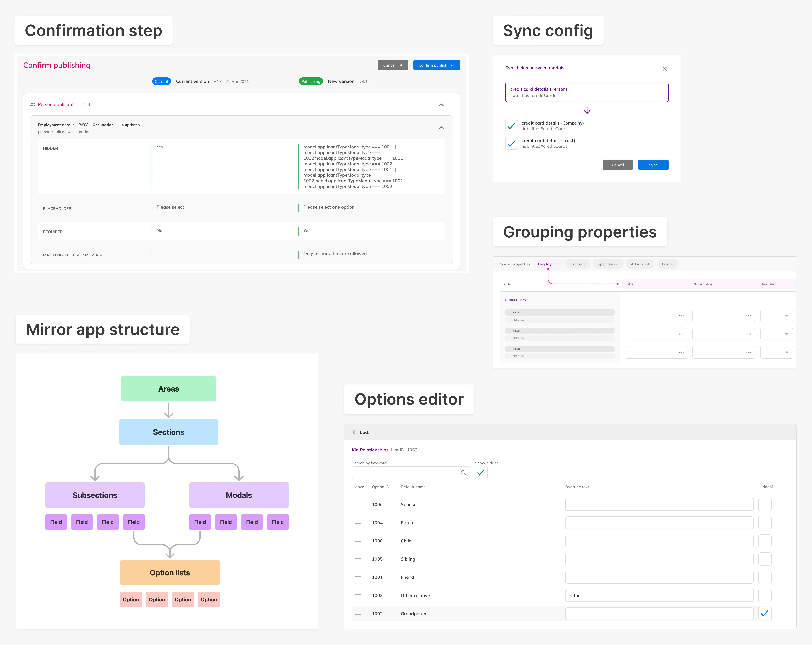
Task: Open first field's Disabled dropdown
Action: click(x=776, y=316)
